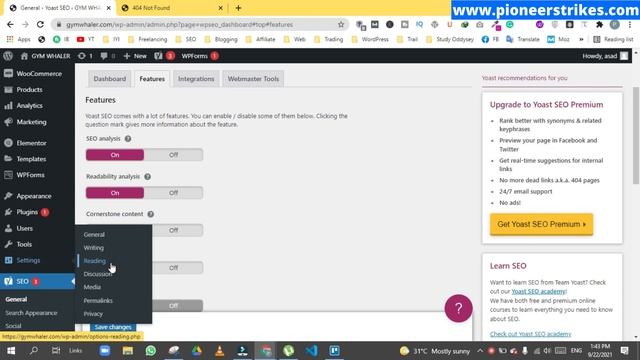Open a new browser tab
The image size is (640, 360).
tap(238, 8)
